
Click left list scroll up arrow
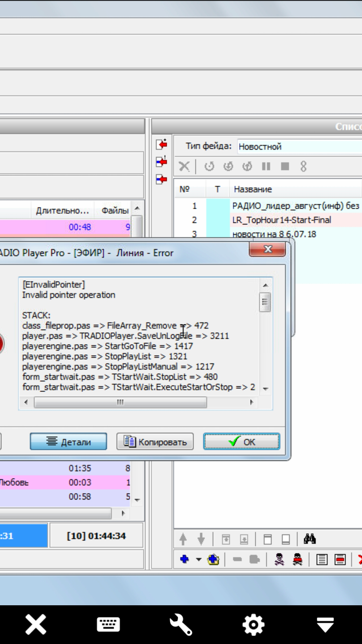[x=137, y=208]
